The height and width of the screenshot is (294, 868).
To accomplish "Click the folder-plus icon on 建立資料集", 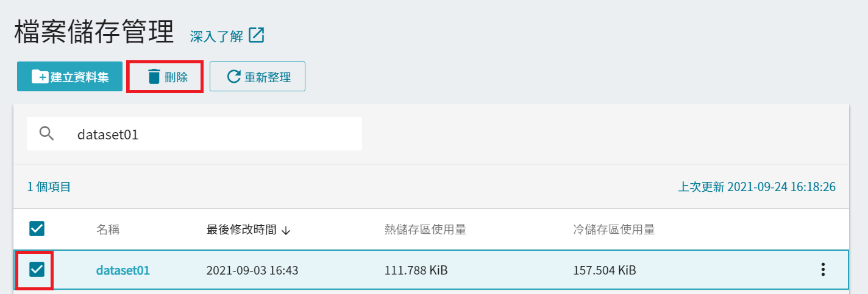I will (x=40, y=77).
